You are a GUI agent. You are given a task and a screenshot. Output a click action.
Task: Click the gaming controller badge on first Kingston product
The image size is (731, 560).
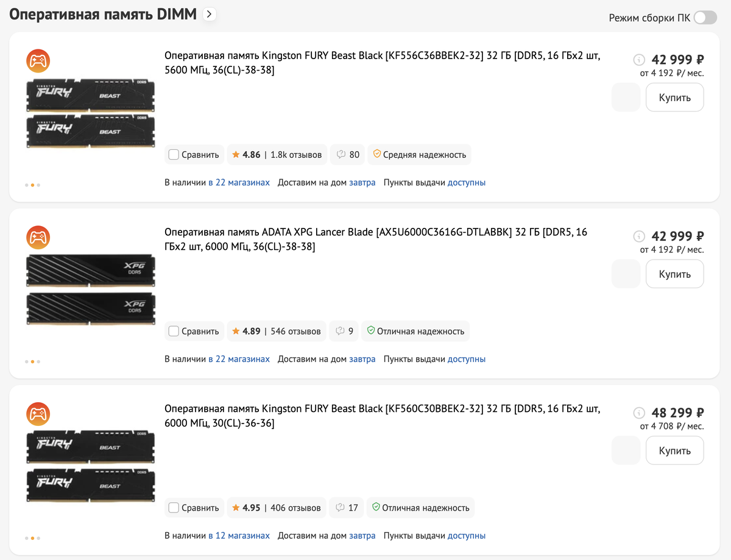coord(38,61)
